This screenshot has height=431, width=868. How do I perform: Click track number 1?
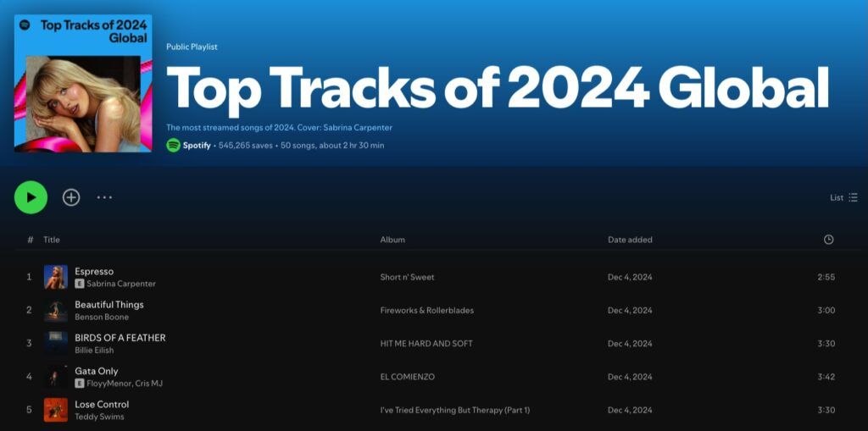point(30,277)
